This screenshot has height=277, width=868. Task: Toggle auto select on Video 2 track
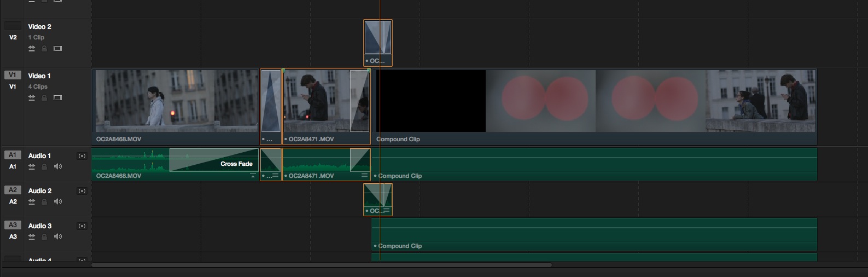click(x=32, y=48)
